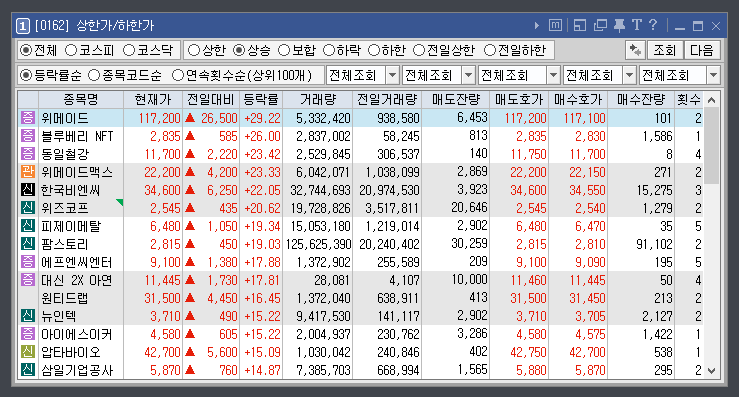739x397 pixels.
Task: Open the second 전체조회 dropdown
Action: pyautogui.click(x=468, y=75)
